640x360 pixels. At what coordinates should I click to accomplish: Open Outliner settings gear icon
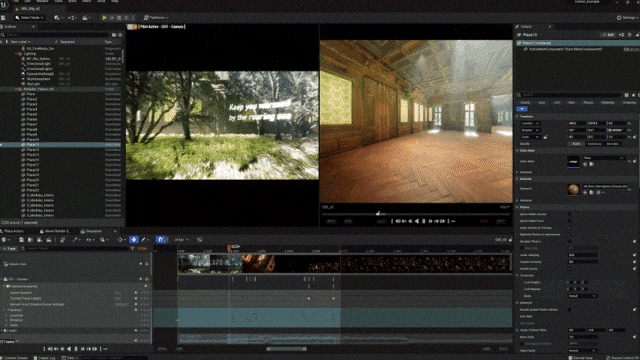120,35
